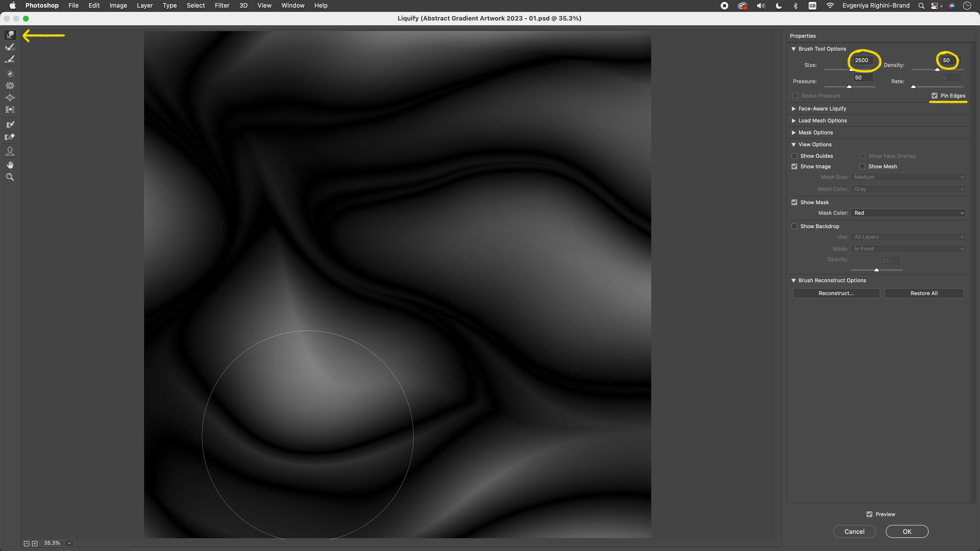Select the Hand tool
Viewport: 980px width, 551px height.
(10, 165)
